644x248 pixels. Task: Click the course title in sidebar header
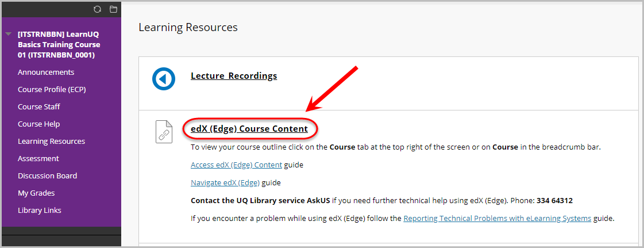(59, 44)
